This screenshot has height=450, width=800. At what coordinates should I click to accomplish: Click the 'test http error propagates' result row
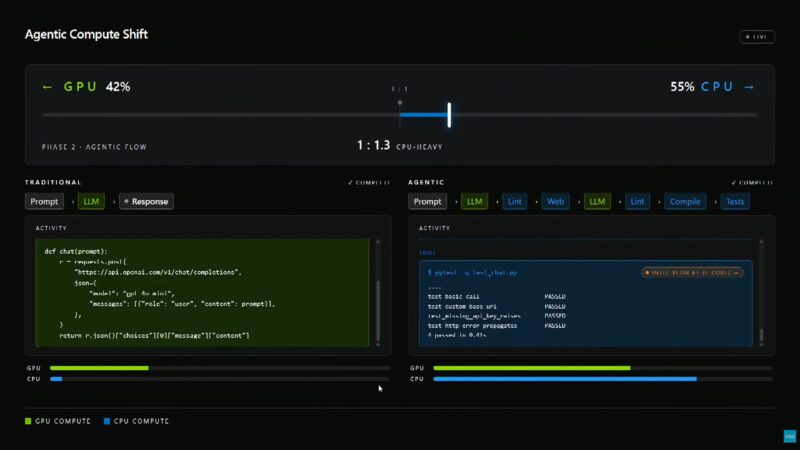pyautogui.click(x=496, y=326)
